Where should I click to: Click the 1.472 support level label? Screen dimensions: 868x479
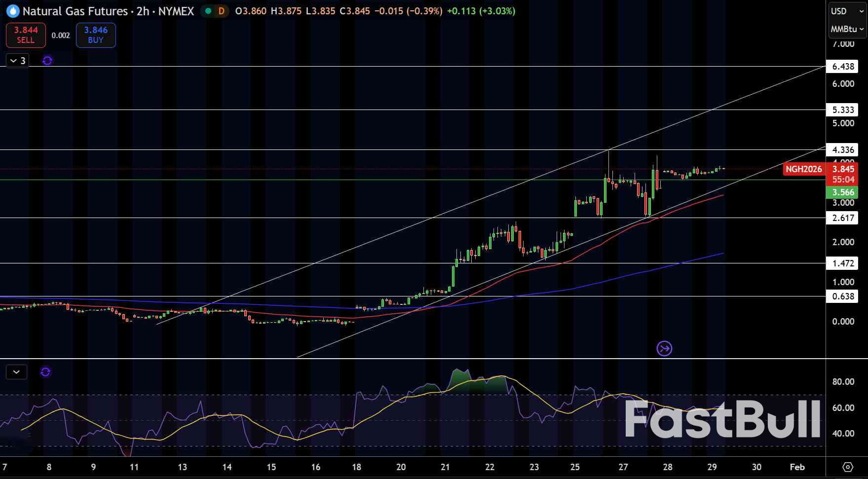point(843,263)
